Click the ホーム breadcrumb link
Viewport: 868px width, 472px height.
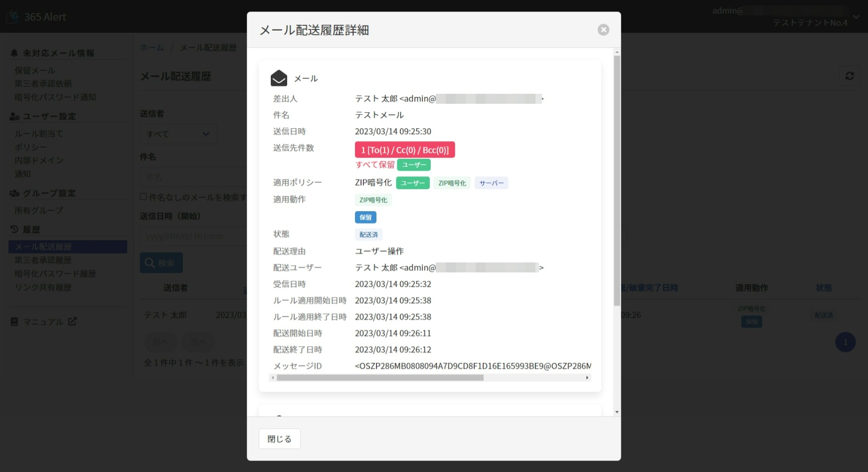coord(152,47)
